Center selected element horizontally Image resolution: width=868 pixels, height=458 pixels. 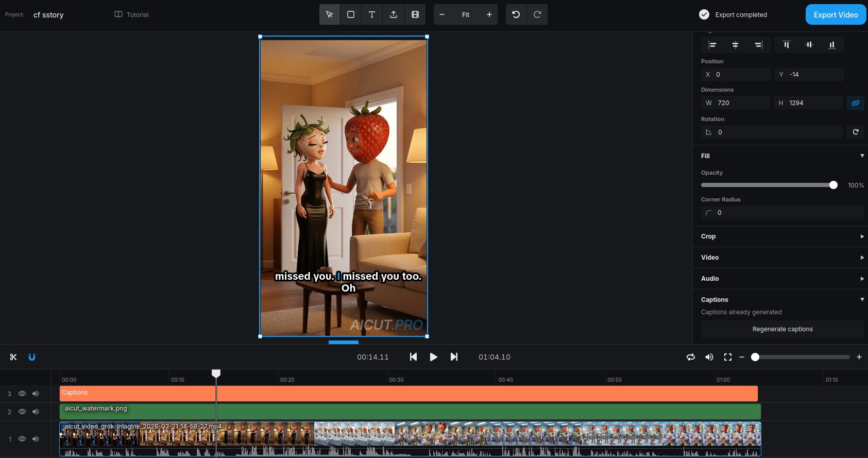point(735,45)
